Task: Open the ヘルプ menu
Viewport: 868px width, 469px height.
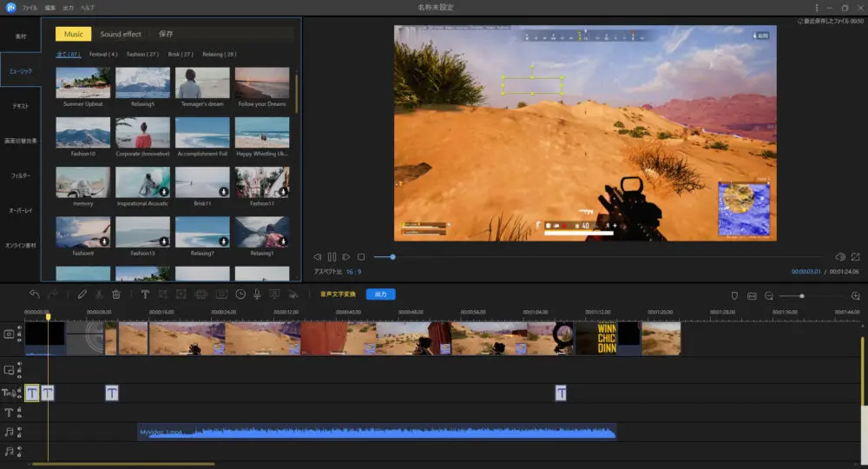Action: pyautogui.click(x=87, y=8)
